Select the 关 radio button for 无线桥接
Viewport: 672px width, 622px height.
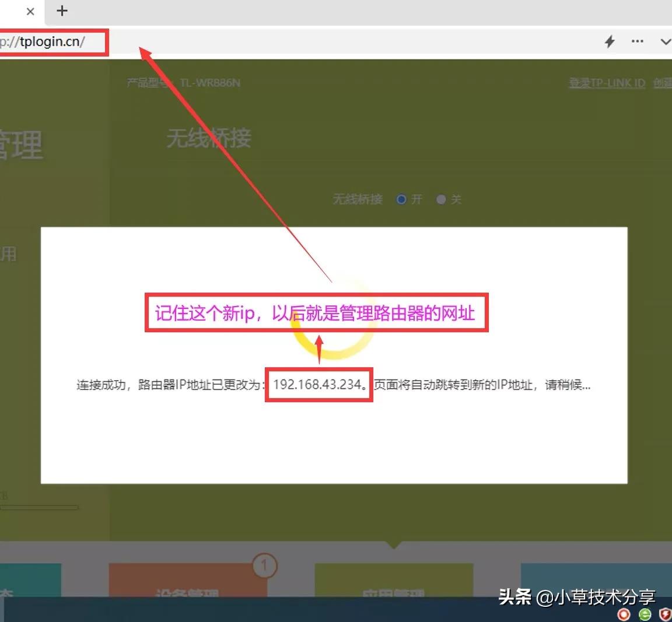441,199
